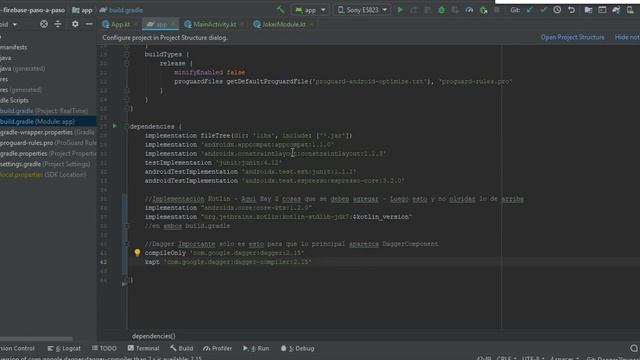Open the AVD Manager device icon
The width and height of the screenshot is (640, 360).
pos(630,10)
